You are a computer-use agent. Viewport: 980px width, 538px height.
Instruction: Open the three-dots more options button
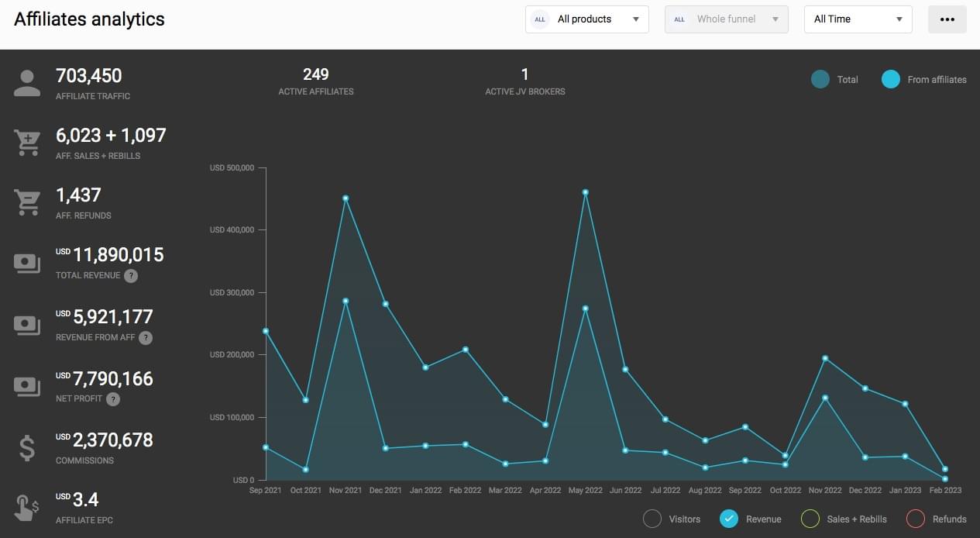click(947, 19)
